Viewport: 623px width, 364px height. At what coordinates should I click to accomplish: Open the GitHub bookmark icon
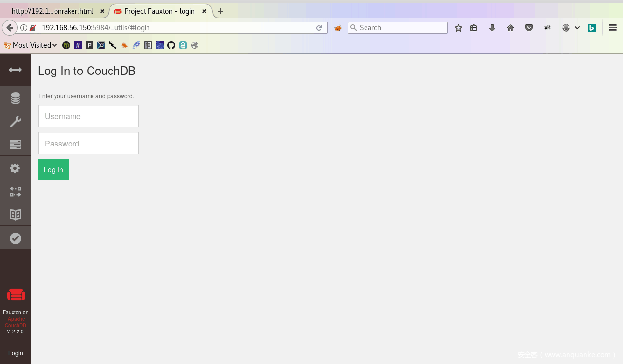171,45
